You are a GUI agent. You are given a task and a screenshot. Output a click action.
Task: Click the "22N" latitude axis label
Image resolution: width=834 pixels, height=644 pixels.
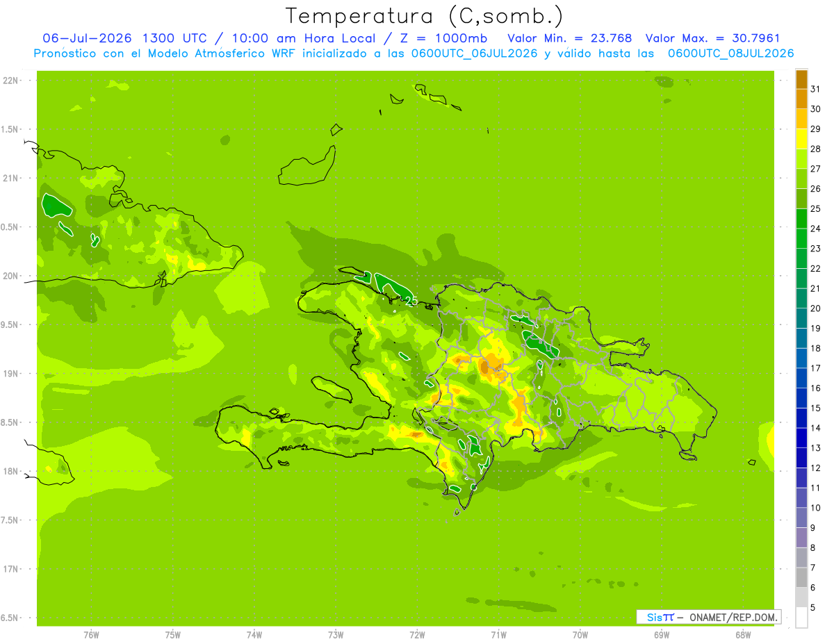9,81
